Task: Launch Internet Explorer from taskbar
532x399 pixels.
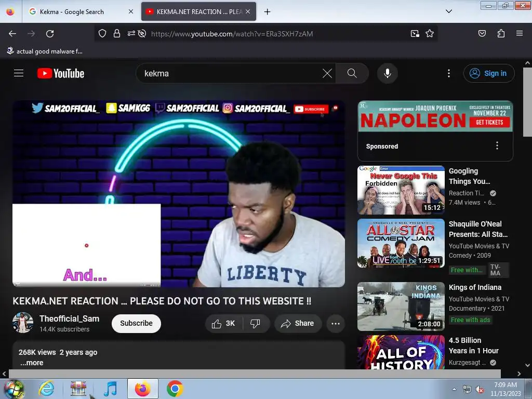Action: tap(46, 389)
